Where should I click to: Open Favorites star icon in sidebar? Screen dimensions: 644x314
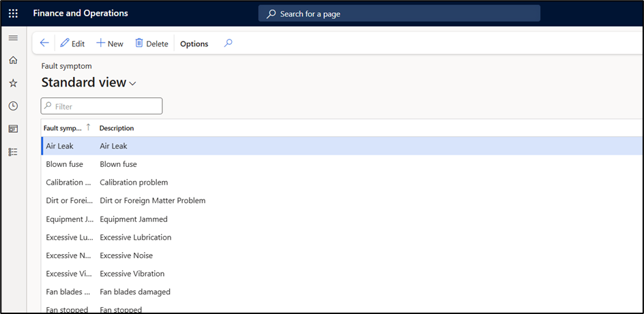(x=13, y=83)
